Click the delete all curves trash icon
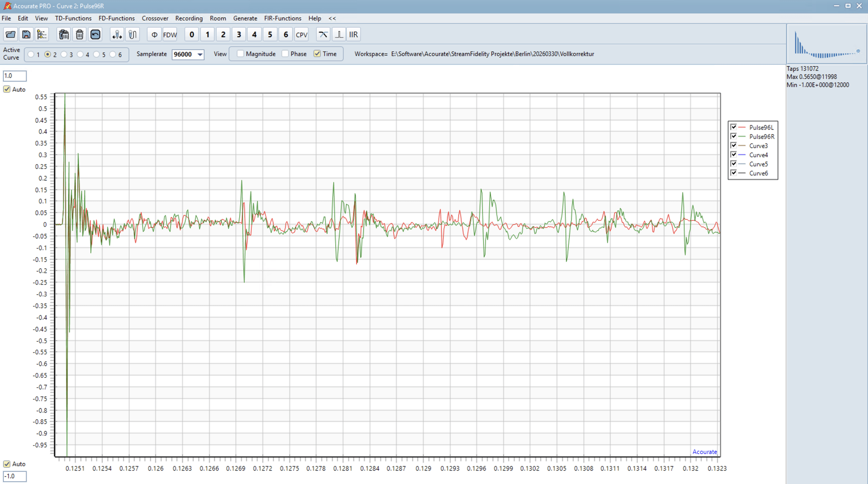The height and width of the screenshot is (484, 868). pyautogui.click(x=64, y=34)
